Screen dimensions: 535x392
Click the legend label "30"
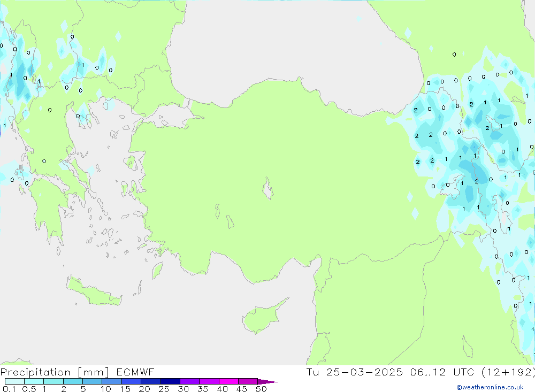(x=183, y=389)
